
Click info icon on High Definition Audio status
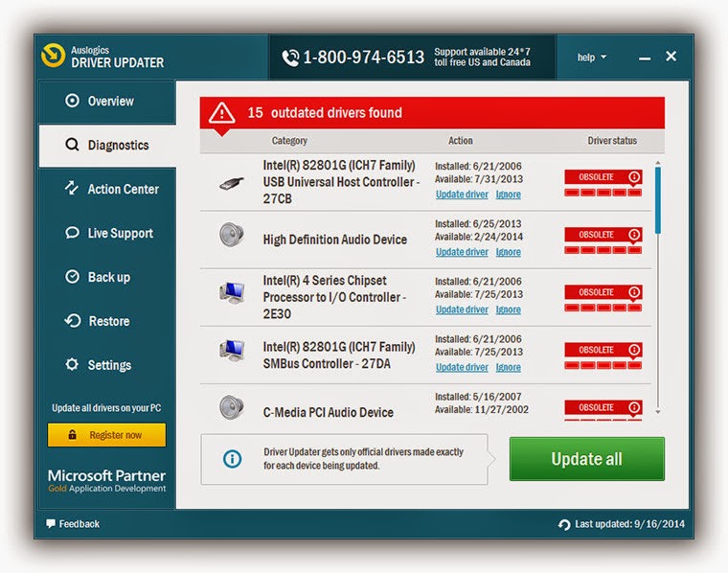[634, 235]
